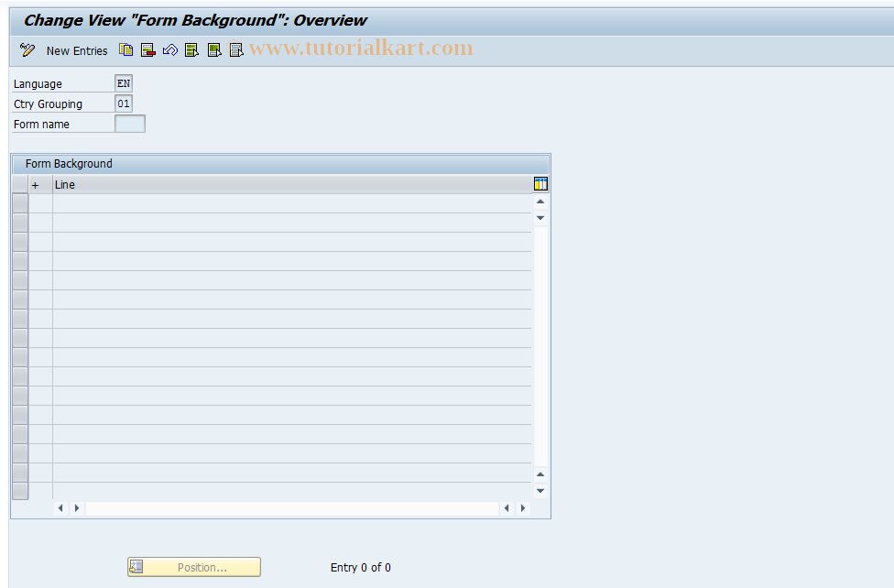894x588 pixels.
Task: Click the vertical scrollbar track
Action: [540, 346]
